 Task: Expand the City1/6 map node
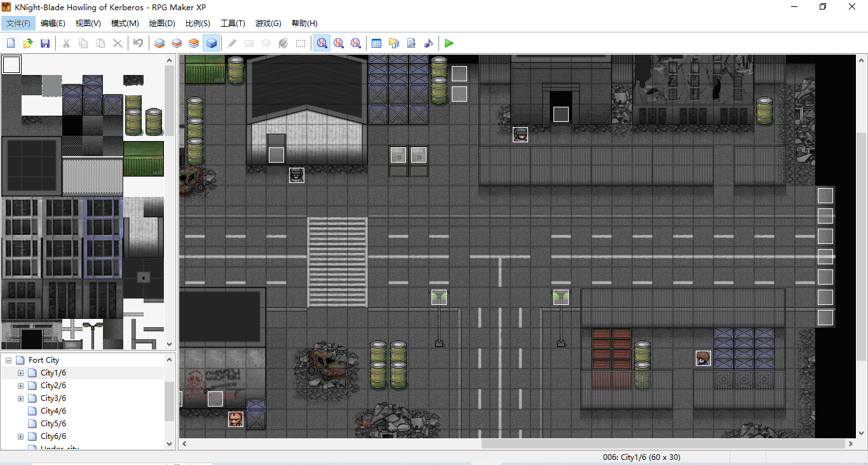20,373
